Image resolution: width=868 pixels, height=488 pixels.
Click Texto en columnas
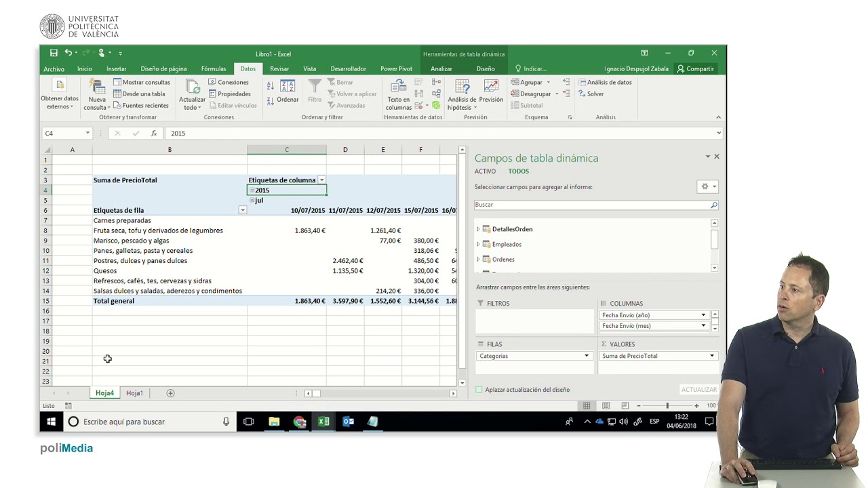tap(398, 94)
